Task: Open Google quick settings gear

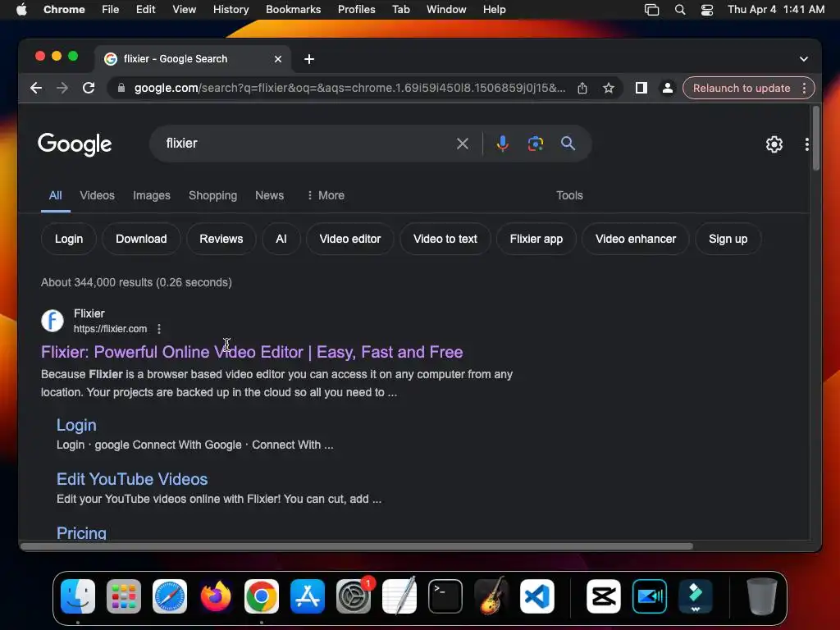Action: (774, 144)
